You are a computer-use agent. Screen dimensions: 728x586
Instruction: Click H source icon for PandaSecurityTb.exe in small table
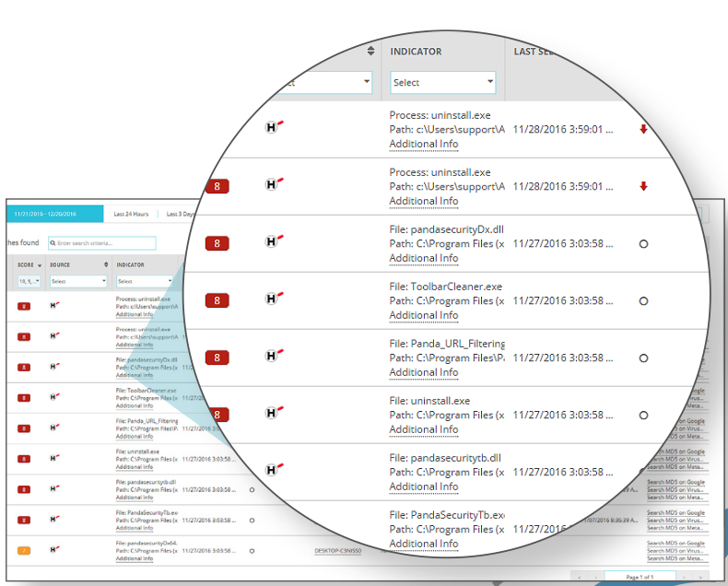[x=54, y=519]
